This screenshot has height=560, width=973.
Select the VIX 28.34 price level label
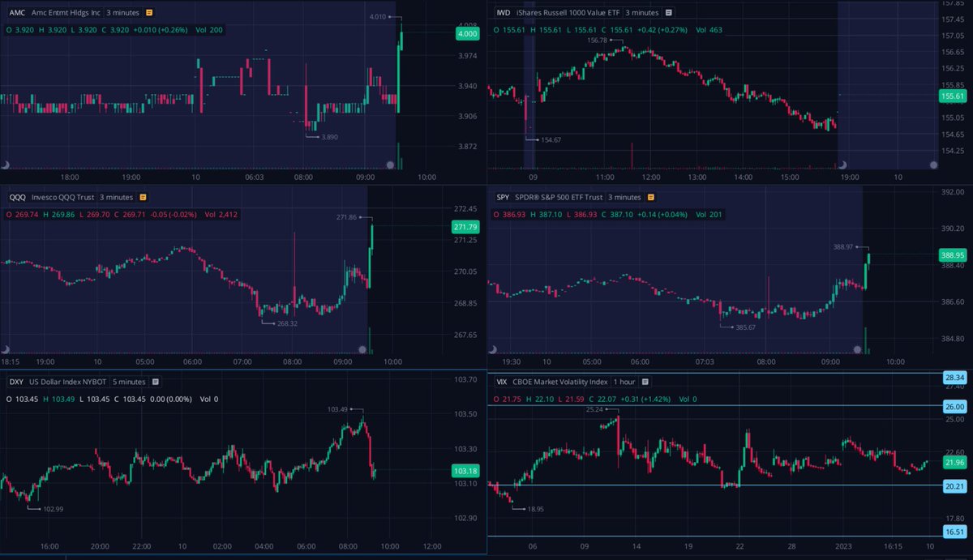pyautogui.click(x=954, y=378)
